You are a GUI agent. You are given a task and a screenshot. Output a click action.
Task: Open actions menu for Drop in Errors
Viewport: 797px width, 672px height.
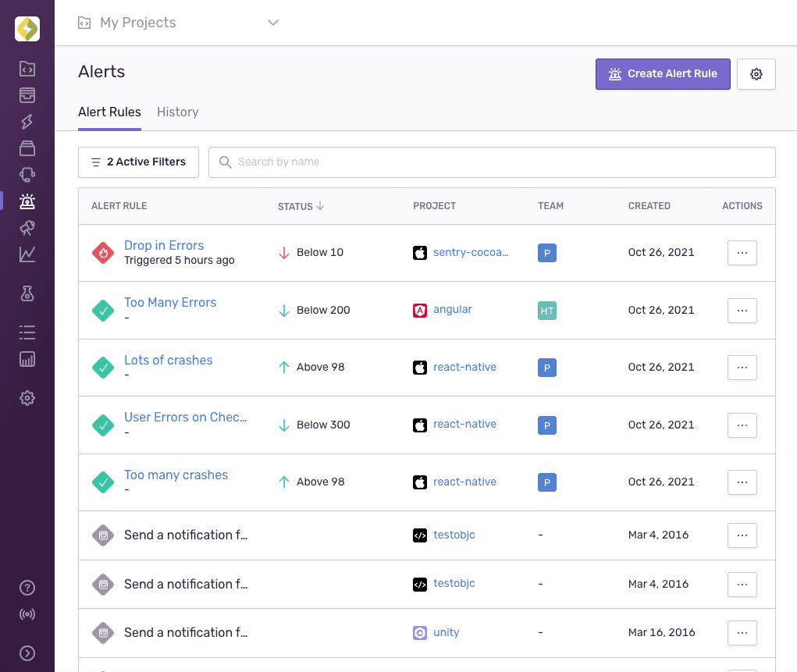point(742,253)
